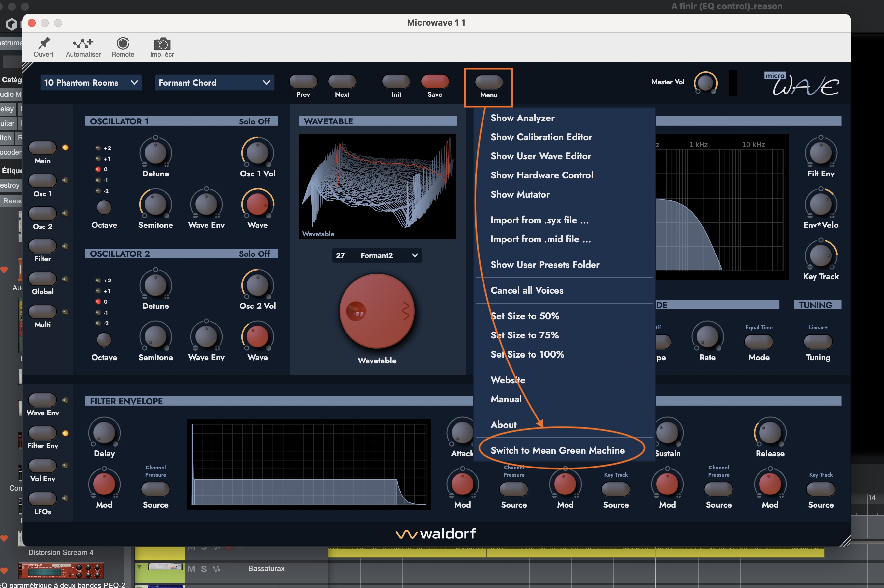
Task: Toggle Oscillator 2 Solo Off
Action: 254,254
